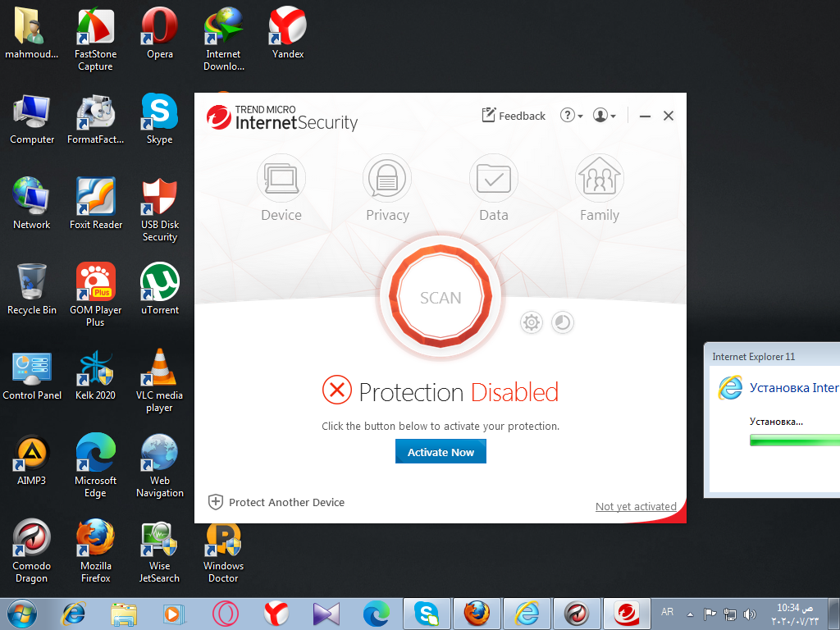Open the clock showing 10:34
The image size is (840, 630).
point(795,614)
